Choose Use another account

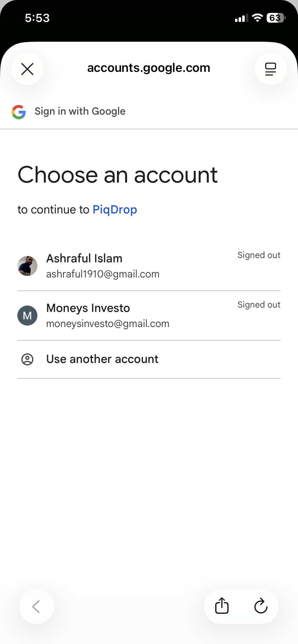tap(149, 359)
